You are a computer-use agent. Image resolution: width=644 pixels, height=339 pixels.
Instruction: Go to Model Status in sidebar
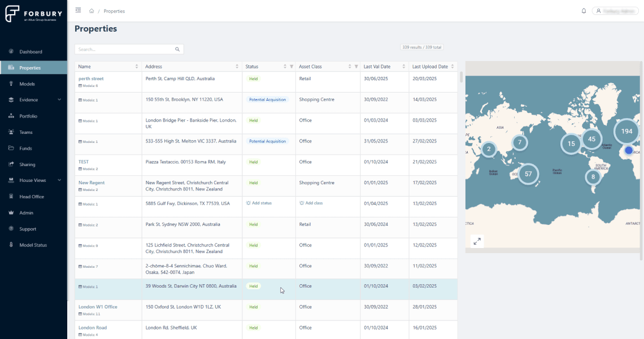coord(33,245)
